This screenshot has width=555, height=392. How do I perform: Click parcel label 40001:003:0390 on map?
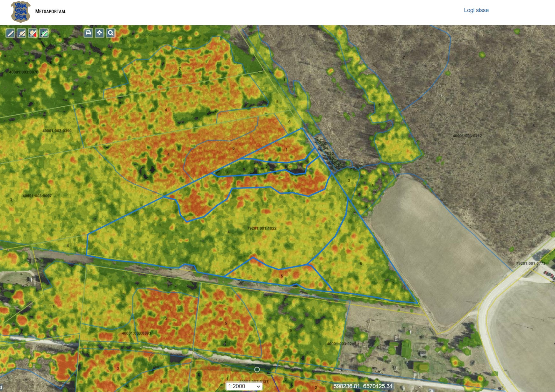pyautogui.click(x=57, y=131)
